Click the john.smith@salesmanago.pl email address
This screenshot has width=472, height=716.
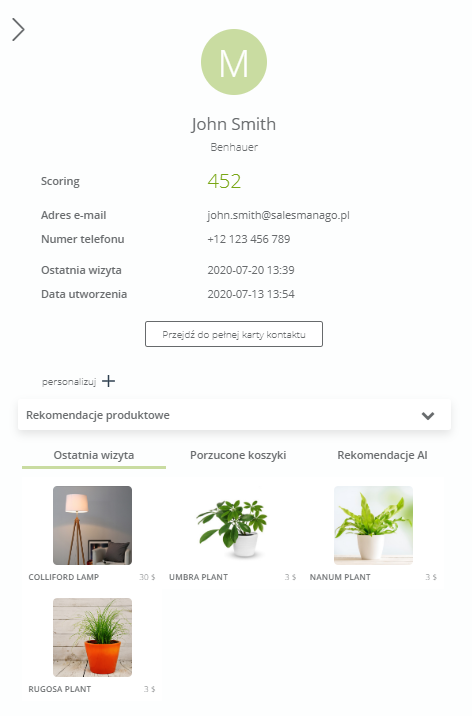click(x=278, y=215)
